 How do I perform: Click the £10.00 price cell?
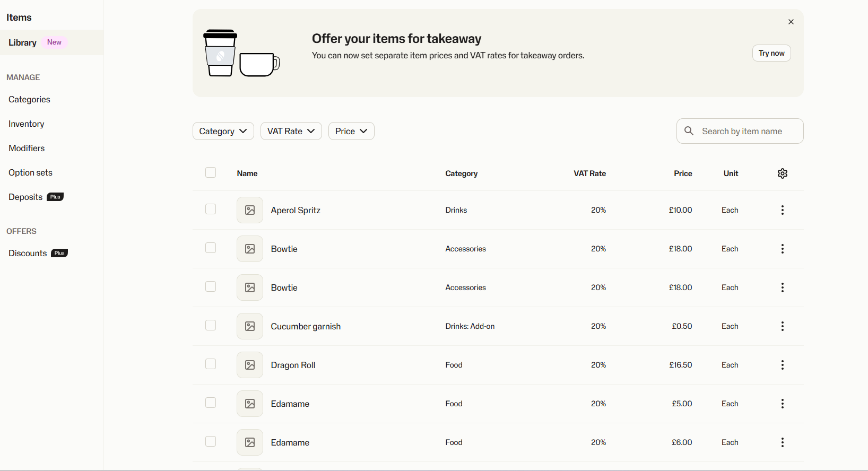681,210
